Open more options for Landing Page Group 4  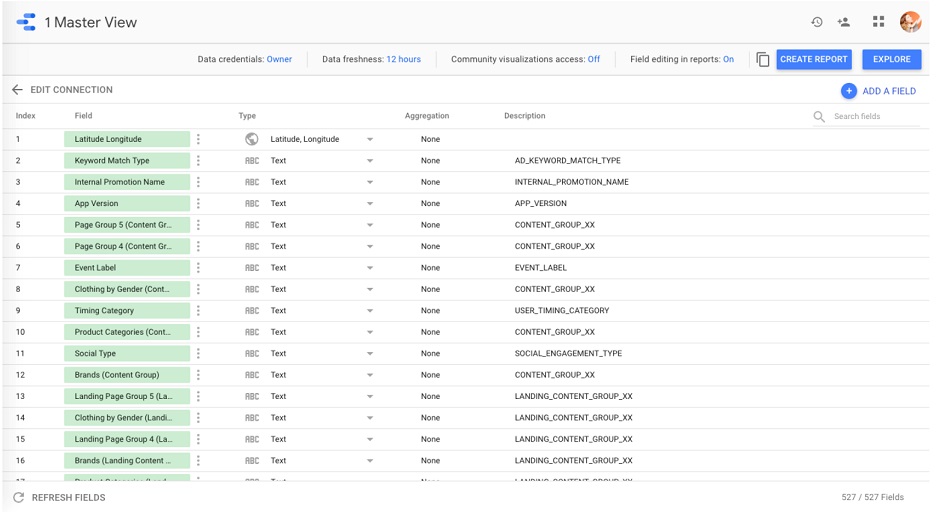pos(198,439)
